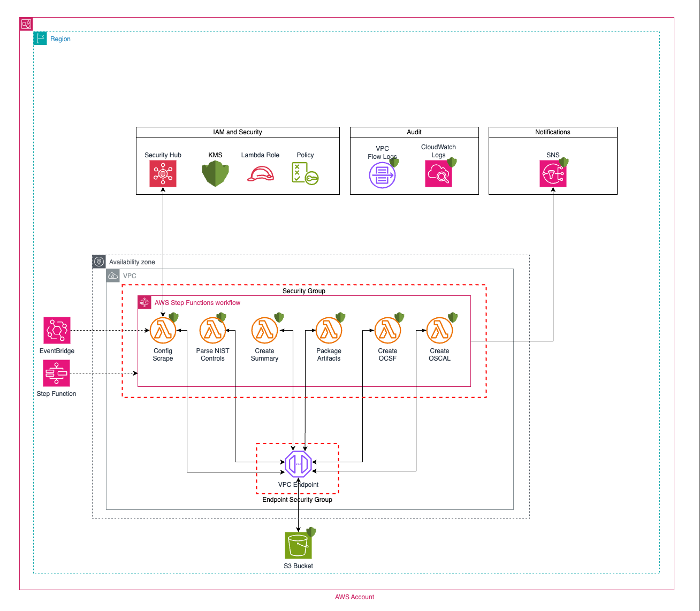Screen dimensions: 700x611
Task: Click the Lambda Role hard-hat icon
Action: [261, 174]
